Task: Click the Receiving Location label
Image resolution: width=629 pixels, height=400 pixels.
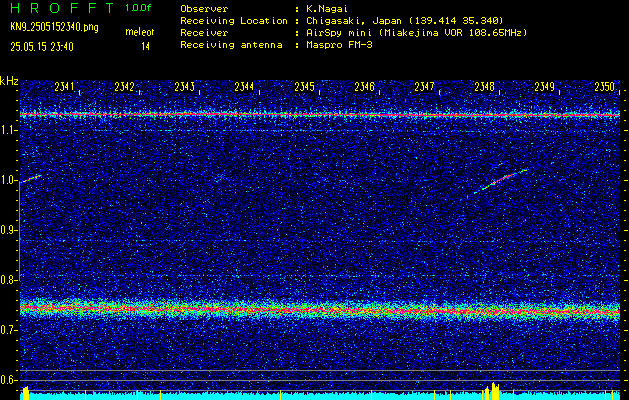Action: tap(234, 20)
